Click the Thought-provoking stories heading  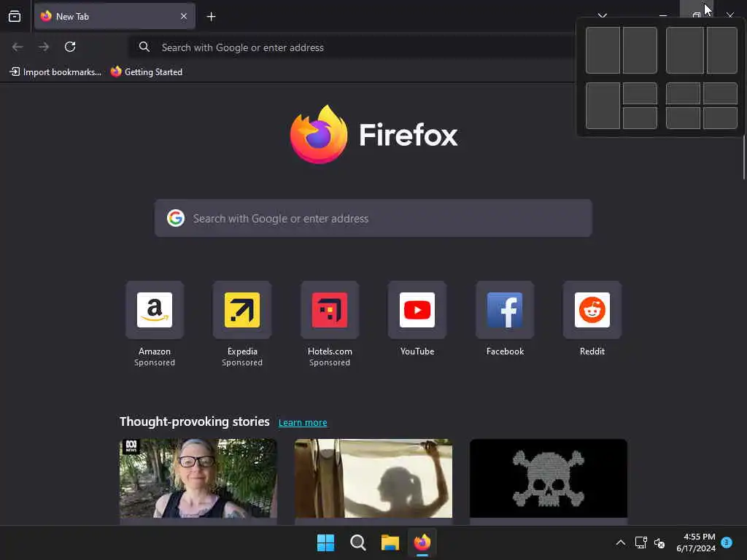pyautogui.click(x=194, y=422)
